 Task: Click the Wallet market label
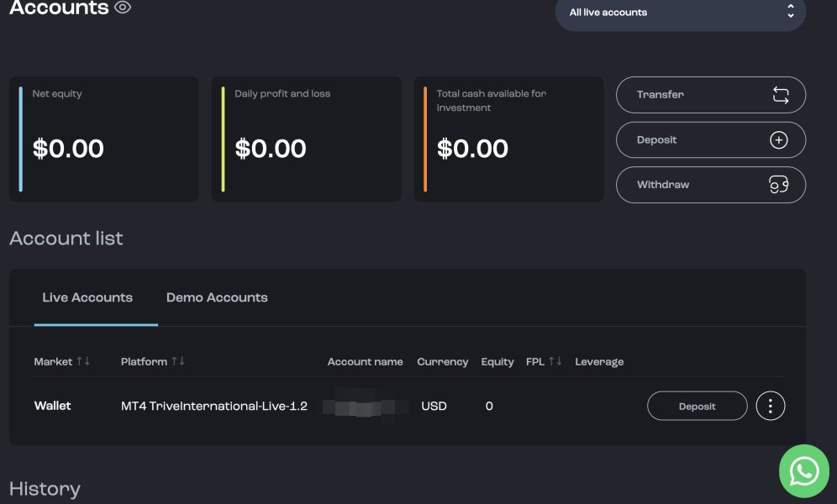52,406
